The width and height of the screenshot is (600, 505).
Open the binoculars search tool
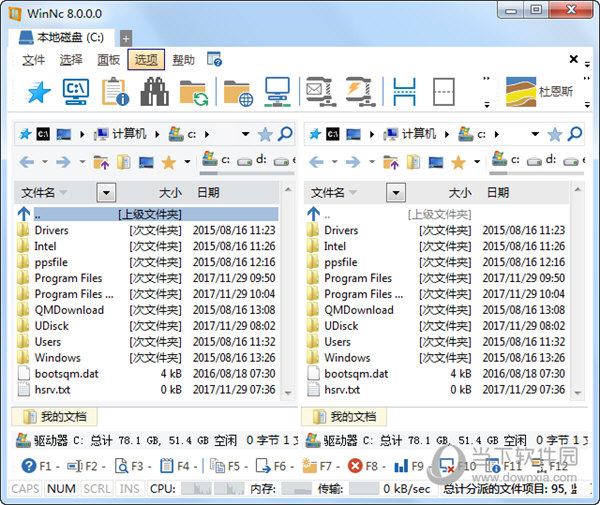pyautogui.click(x=154, y=92)
